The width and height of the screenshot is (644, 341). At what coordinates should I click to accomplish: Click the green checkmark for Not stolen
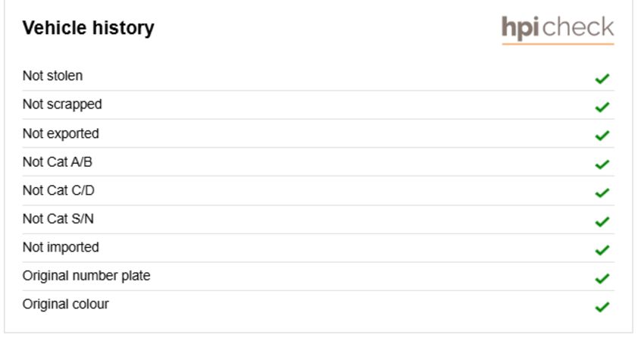(602, 79)
